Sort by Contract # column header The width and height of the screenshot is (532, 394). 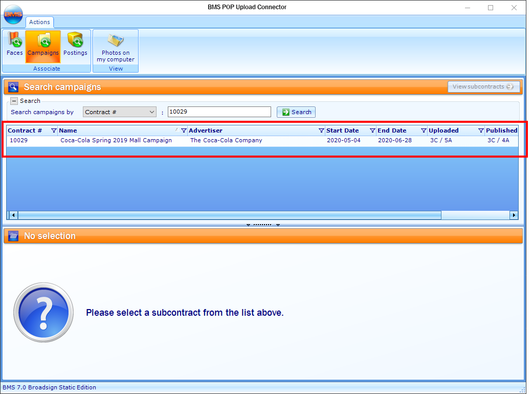(x=25, y=130)
